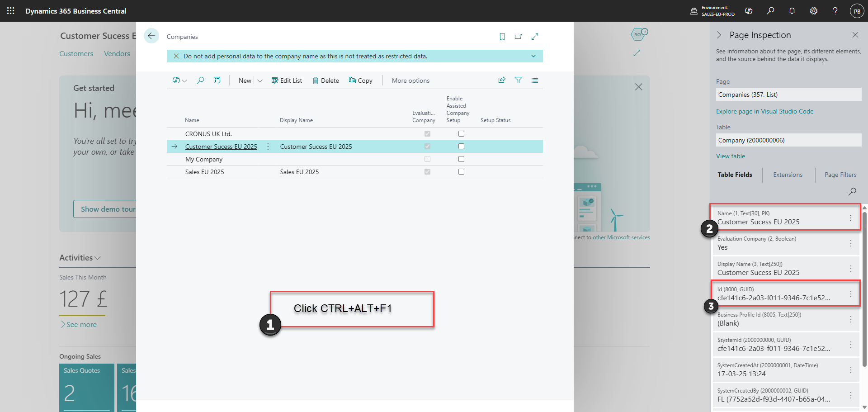This screenshot has height=412, width=868.
Task: Search the companies list
Action: 200,81
